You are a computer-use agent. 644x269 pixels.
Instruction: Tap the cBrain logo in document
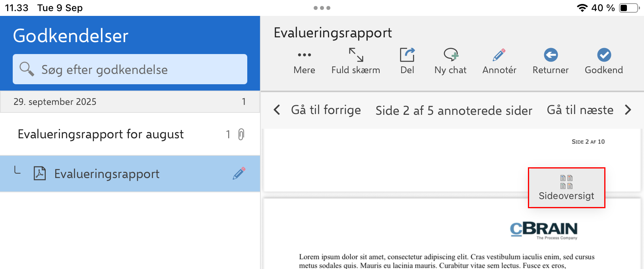click(544, 230)
